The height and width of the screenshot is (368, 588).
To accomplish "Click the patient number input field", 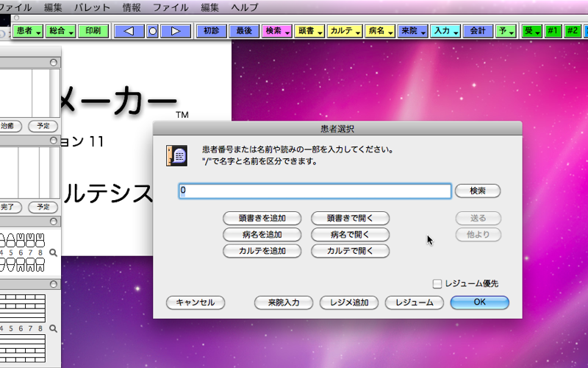I will pos(315,191).
